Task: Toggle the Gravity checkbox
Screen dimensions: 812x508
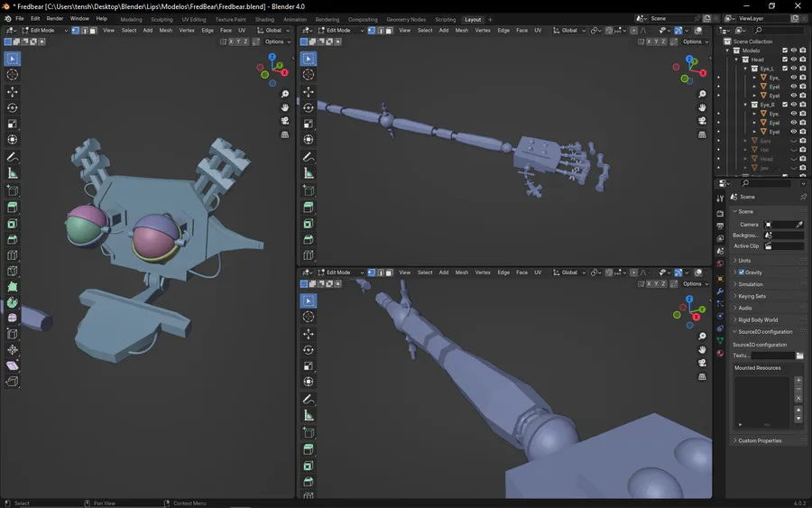Action: 742,272
